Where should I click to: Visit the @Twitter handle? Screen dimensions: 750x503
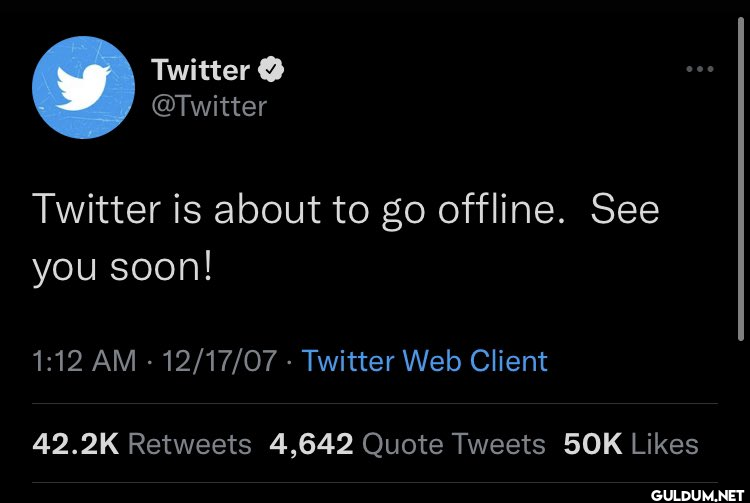point(210,106)
